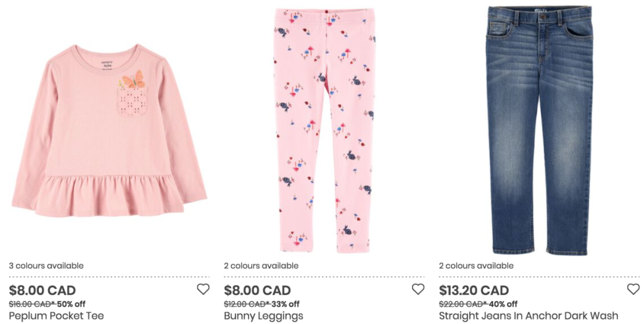644x324 pixels.
Task: Favorite the Peplum Pocket Tee with heart icon
Action: click(x=203, y=289)
